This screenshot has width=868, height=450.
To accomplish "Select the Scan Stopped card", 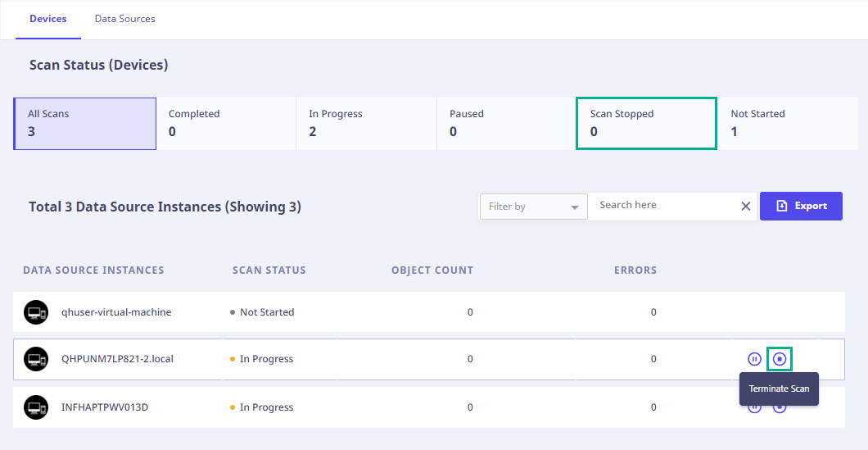I will point(647,124).
